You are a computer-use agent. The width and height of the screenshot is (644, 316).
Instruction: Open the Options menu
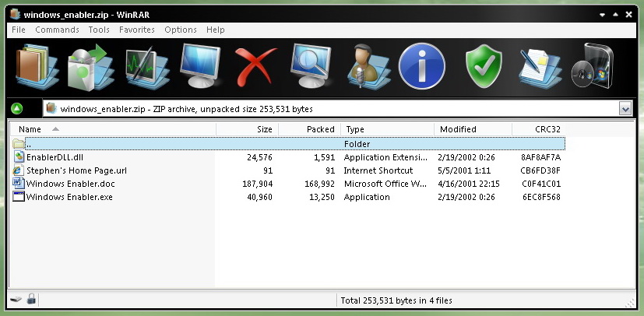(x=181, y=30)
